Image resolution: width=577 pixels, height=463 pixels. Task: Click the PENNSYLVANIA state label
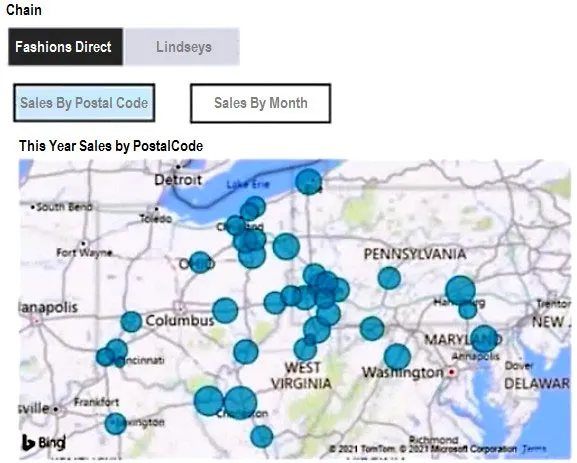415,254
